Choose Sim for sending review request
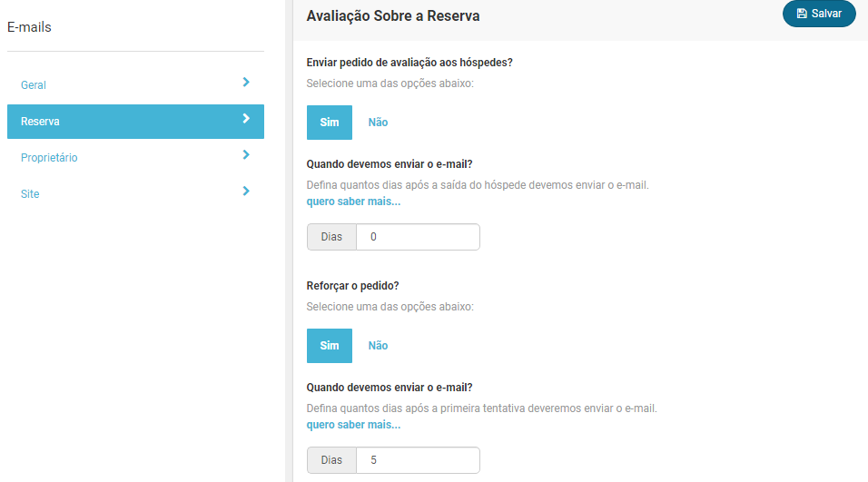Viewport: 868px width, 482px height. pyautogui.click(x=330, y=123)
